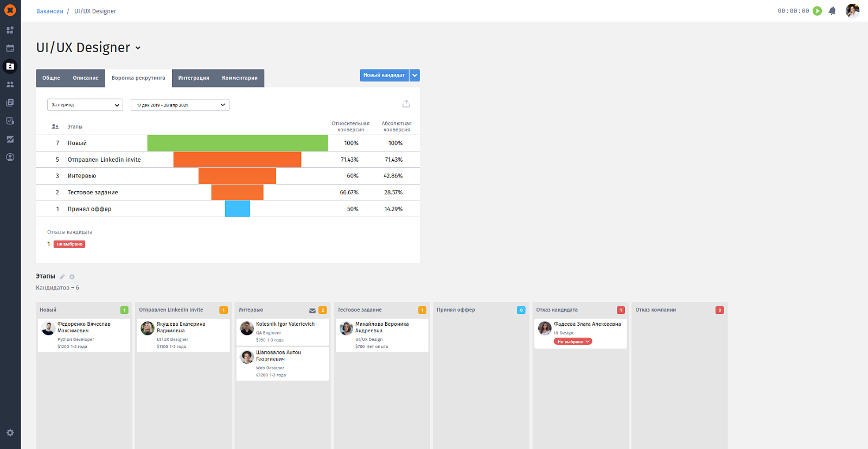Open the analytics chart sidebar icon

[x=10, y=139]
